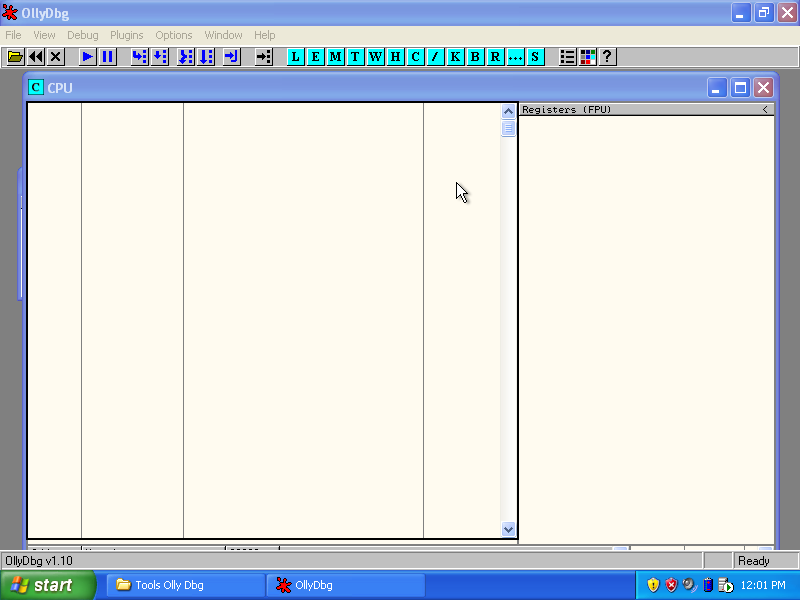Show Call stack with K button

[455, 57]
